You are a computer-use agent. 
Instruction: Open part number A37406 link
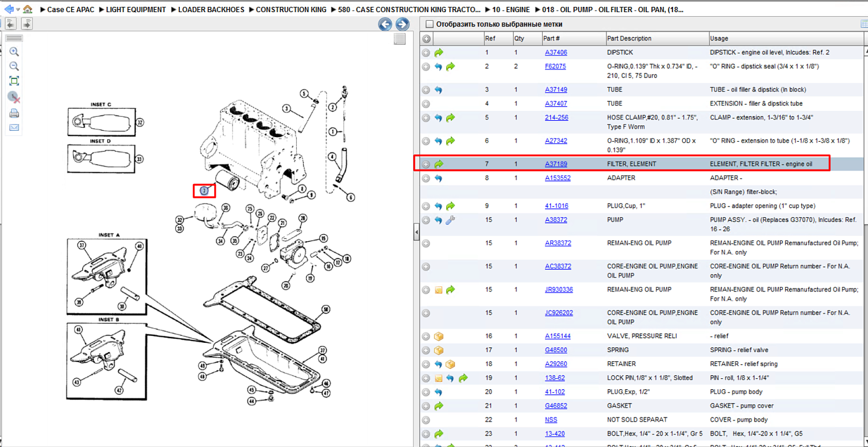point(556,53)
